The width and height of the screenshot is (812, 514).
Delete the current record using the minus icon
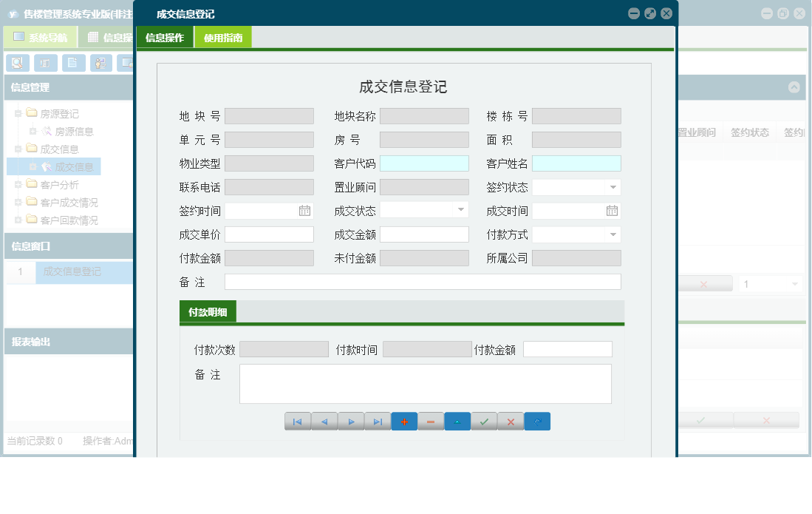[431, 421]
